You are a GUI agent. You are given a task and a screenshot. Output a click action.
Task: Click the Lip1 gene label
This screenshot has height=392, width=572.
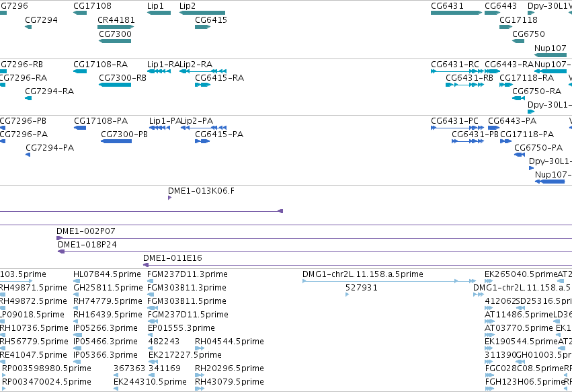(155, 6)
